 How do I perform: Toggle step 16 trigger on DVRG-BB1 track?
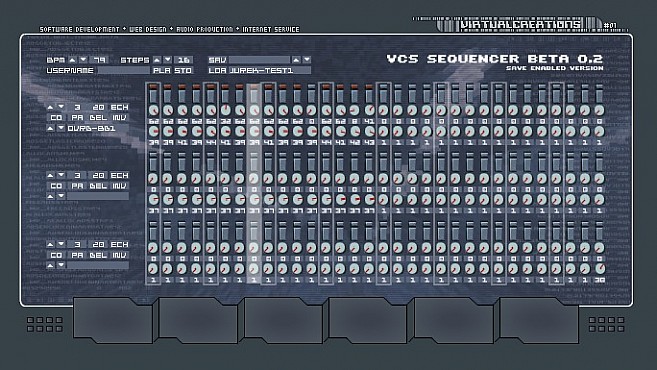pos(369,86)
